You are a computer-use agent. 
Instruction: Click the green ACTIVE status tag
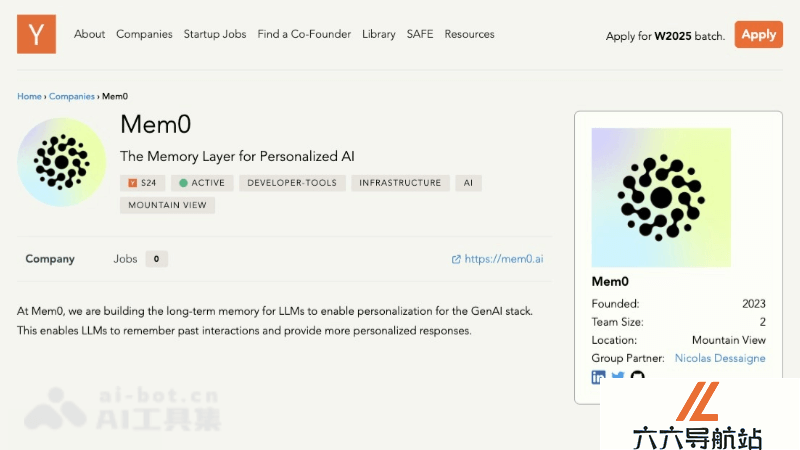(202, 183)
